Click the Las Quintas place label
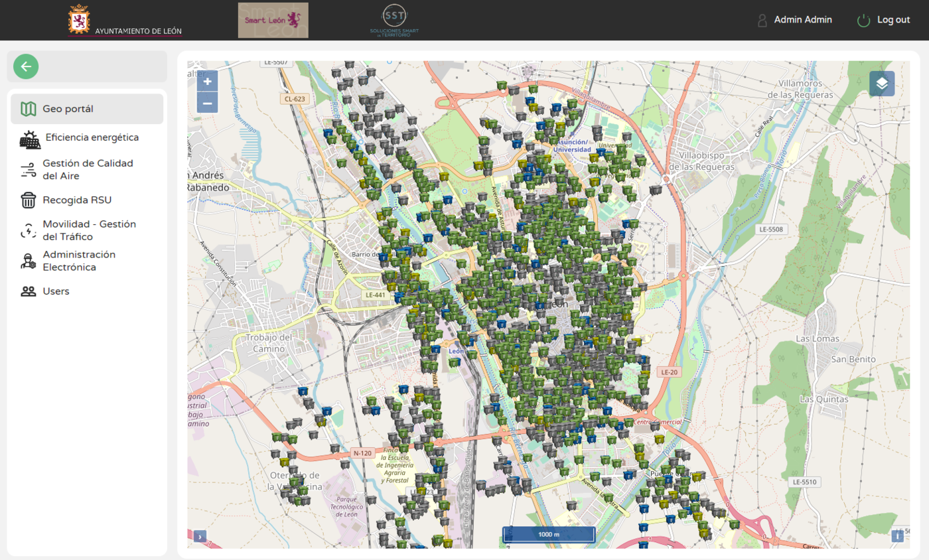 coord(824,399)
